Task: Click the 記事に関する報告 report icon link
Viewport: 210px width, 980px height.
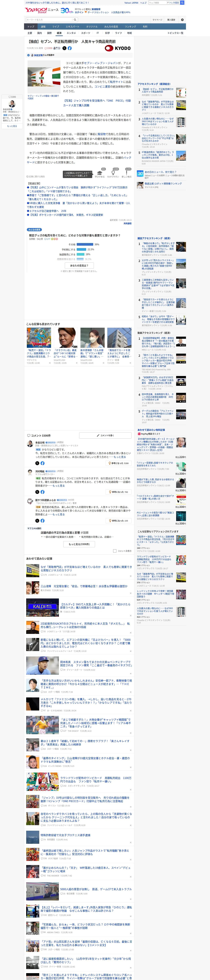Action: pos(36,177)
